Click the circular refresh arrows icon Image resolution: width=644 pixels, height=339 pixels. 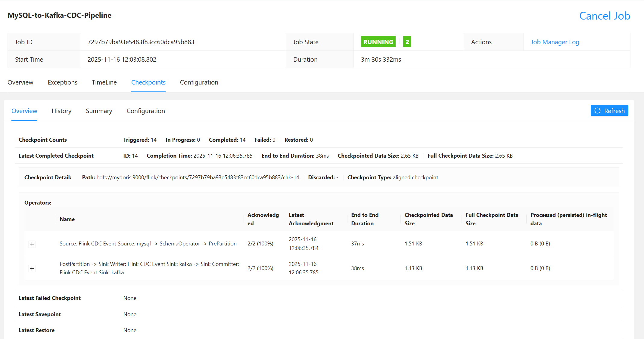[598, 111]
